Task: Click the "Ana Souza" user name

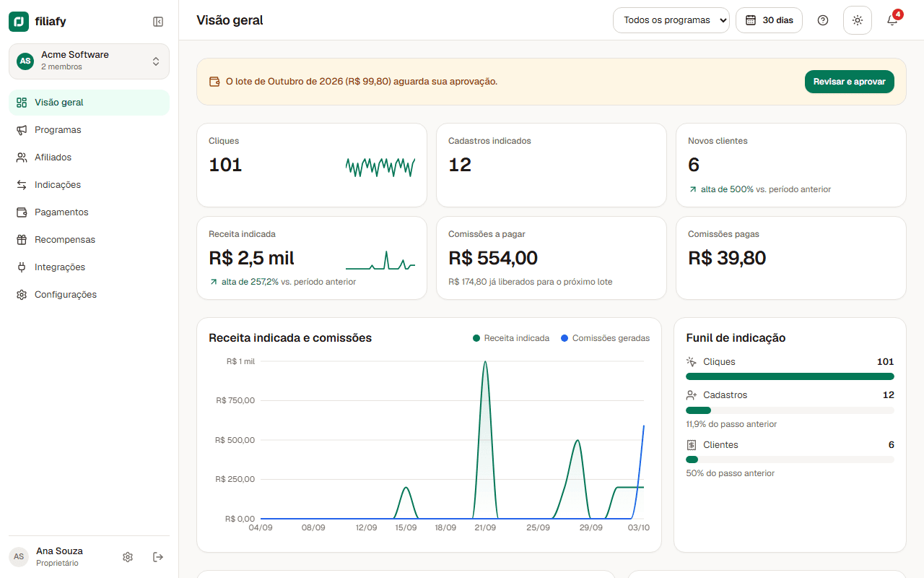Action: pos(59,551)
